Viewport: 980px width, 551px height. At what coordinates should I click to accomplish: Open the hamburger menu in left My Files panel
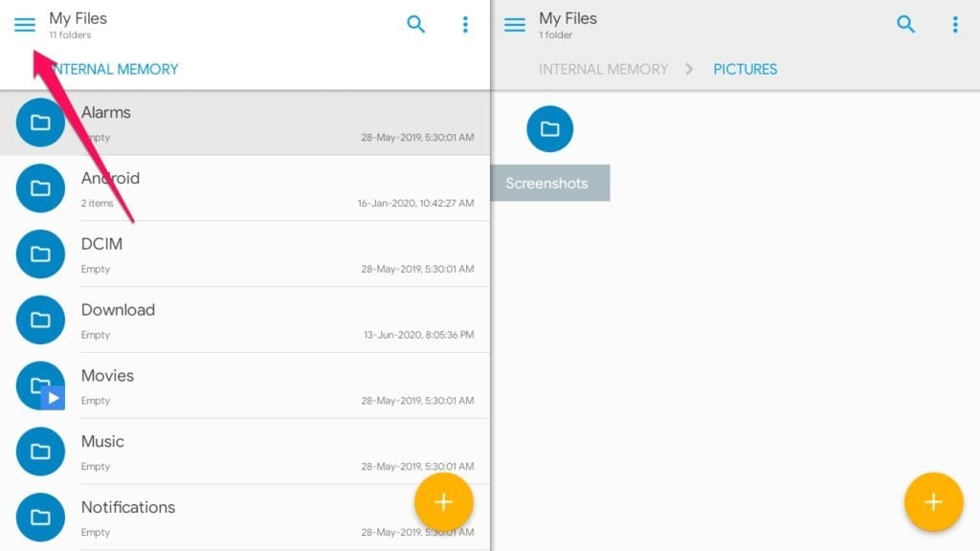point(25,25)
